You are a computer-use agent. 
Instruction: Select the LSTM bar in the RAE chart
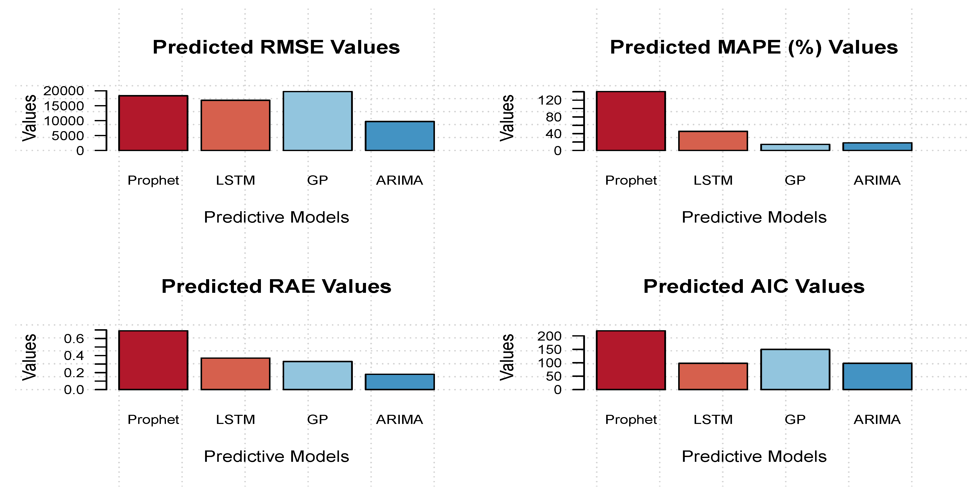tap(235, 374)
